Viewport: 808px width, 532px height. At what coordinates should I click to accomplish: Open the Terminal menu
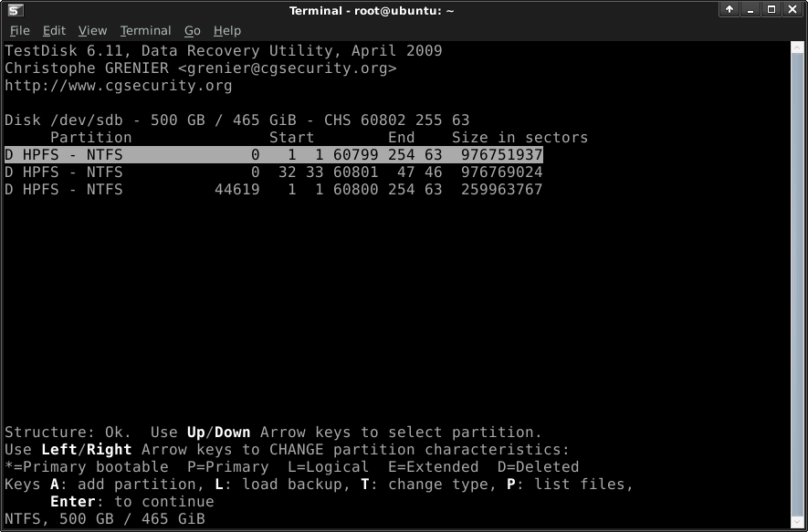click(145, 31)
